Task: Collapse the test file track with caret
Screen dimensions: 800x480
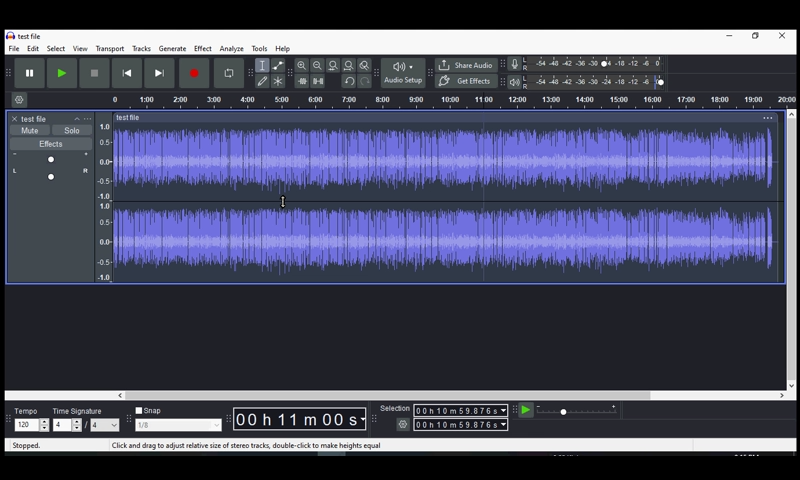Action: tap(77, 119)
